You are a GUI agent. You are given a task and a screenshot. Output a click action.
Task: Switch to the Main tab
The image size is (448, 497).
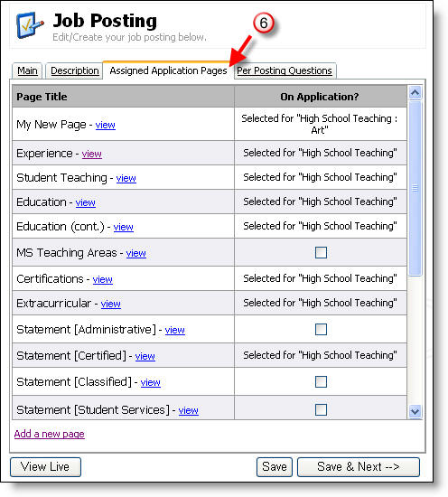(x=27, y=70)
